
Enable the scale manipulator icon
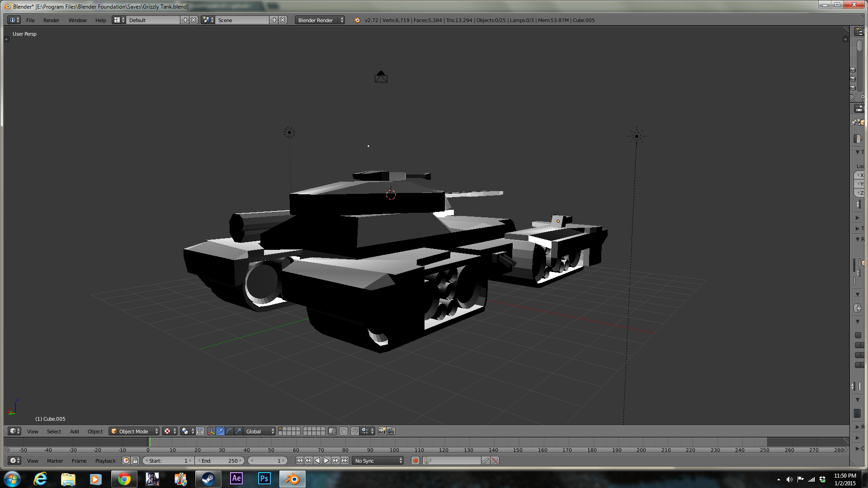(238, 432)
